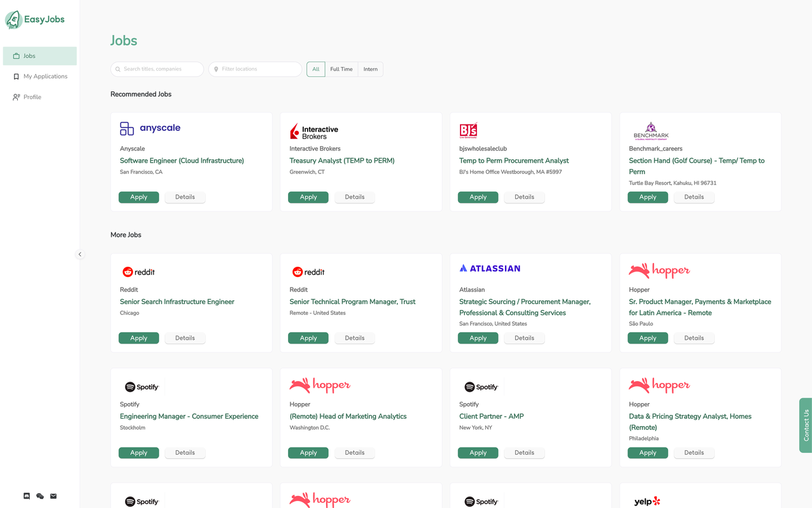View Details for Data & Pricing Strategy Analyst
The image size is (812, 508).
[x=694, y=453]
